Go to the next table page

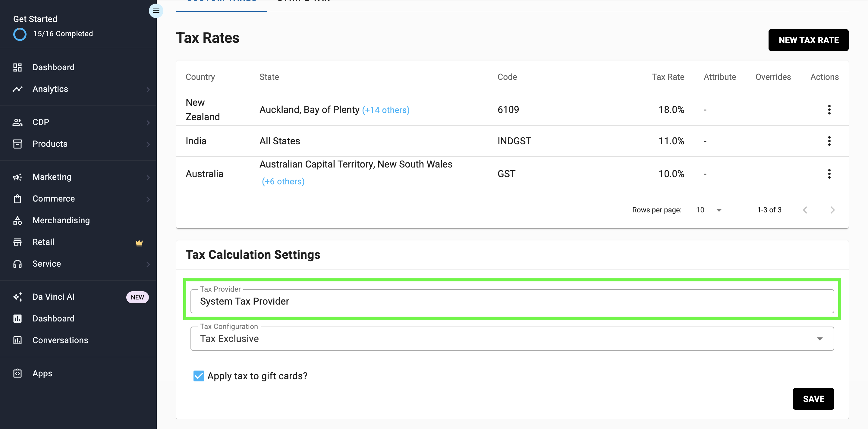[x=833, y=210]
